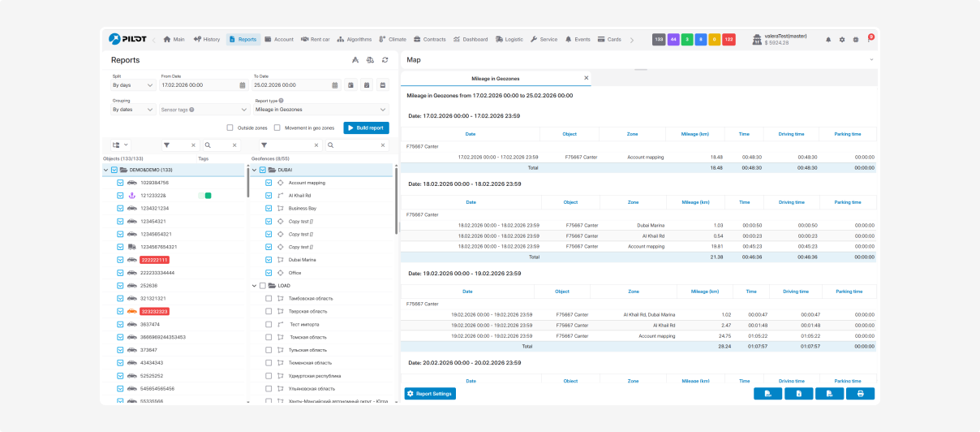The width and height of the screenshot is (980, 432).
Task: Click the notifications bell icon
Action: click(x=828, y=39)
